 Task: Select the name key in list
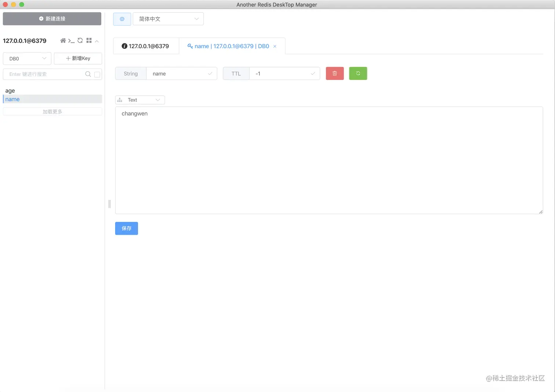pos(52,99)
